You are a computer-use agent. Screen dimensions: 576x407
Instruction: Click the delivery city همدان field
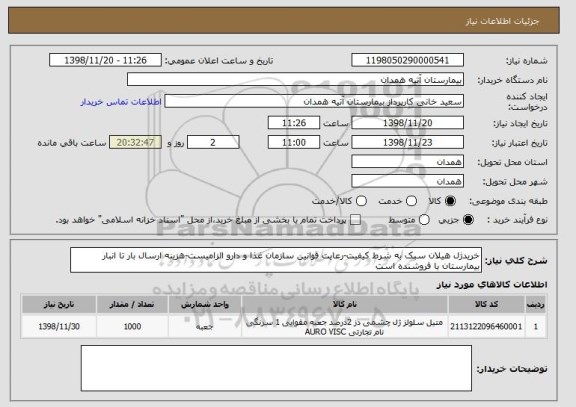(407, 181)
